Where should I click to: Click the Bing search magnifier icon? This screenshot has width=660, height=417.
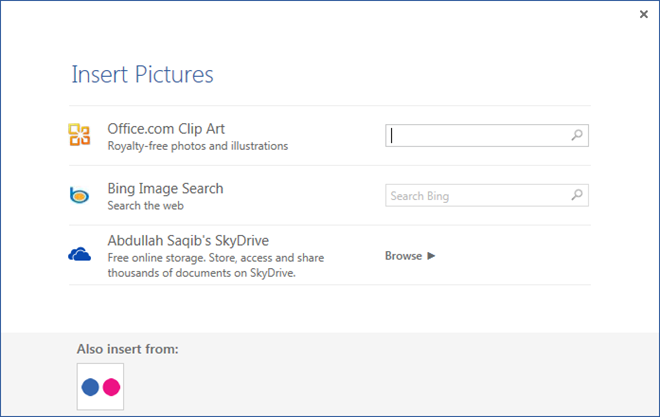pyautogui.click(x=577, y=195)
